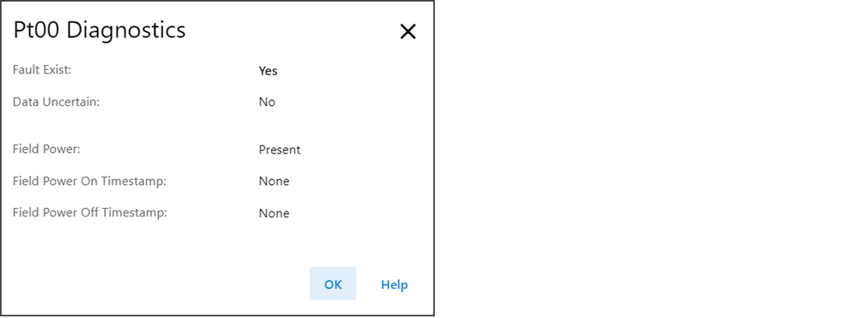Click the OK button
The height and width of the screenshot is (318, 868).
coord(332,283)
